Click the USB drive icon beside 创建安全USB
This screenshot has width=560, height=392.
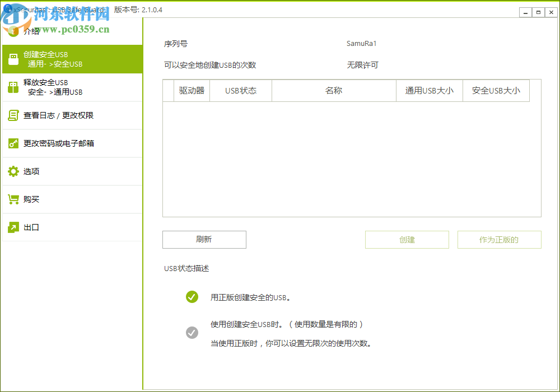13,59
